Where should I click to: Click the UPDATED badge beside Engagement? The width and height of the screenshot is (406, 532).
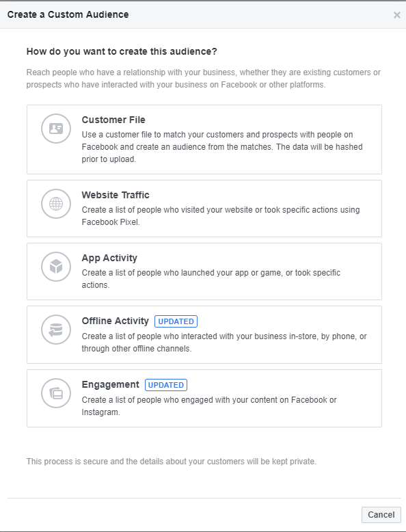click(166, 385)
